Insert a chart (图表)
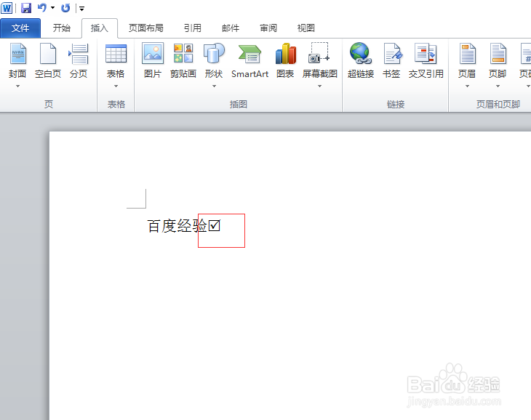 click(x=285, y=61)
